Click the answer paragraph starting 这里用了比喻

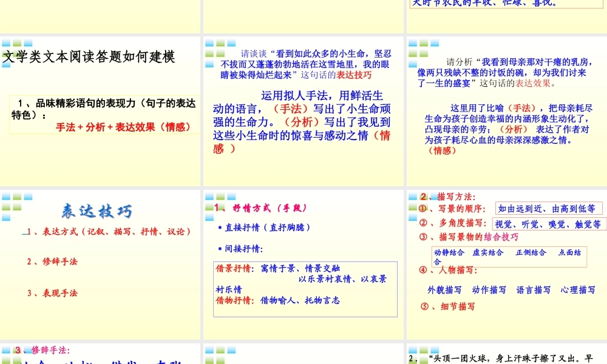(x=508, y=129)
